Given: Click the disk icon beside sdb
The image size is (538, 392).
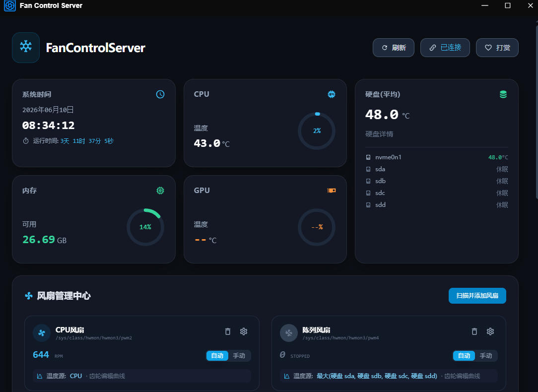Looking at the screenshot, I should 368,181.
